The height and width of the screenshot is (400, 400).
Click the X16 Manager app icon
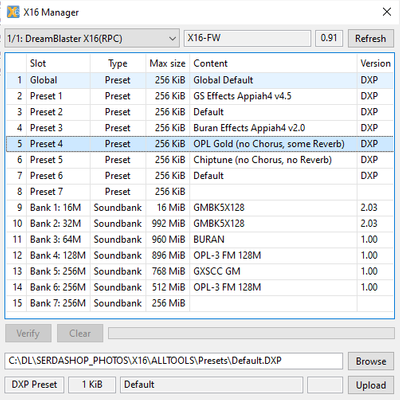pos(13,12)
